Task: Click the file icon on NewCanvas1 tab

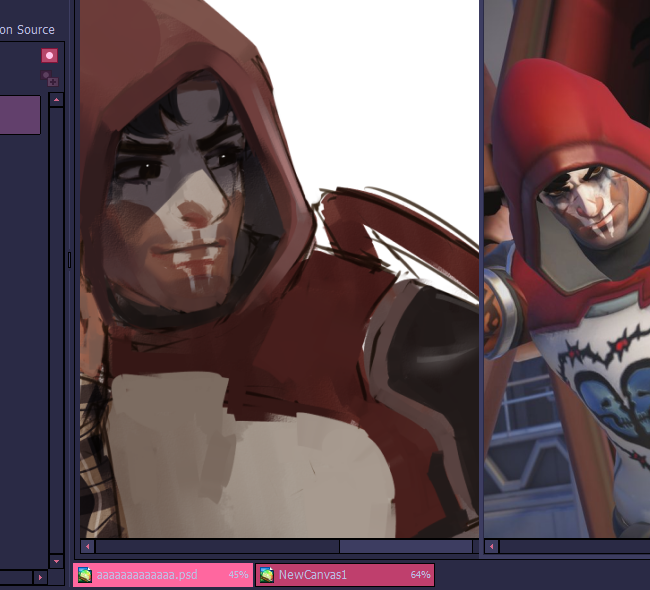Action: 267,575
